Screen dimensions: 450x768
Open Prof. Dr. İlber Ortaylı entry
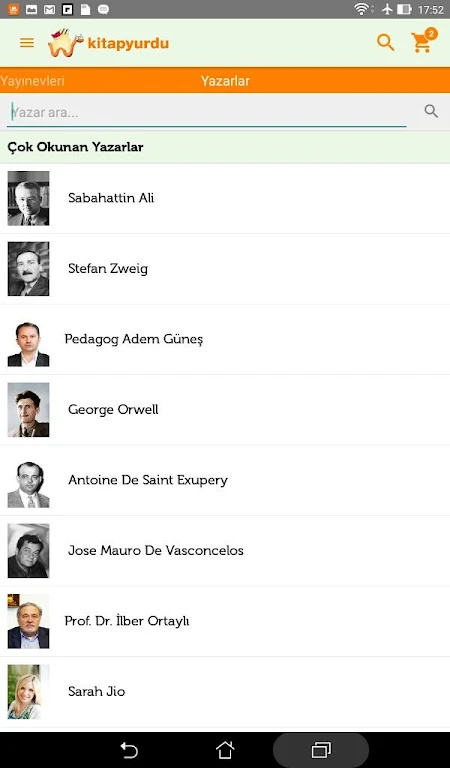coord(225,622)
